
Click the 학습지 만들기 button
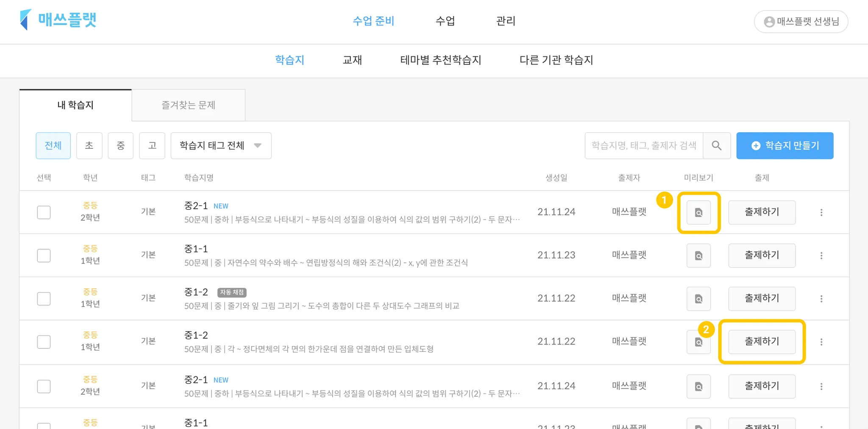tap(785, 146)
